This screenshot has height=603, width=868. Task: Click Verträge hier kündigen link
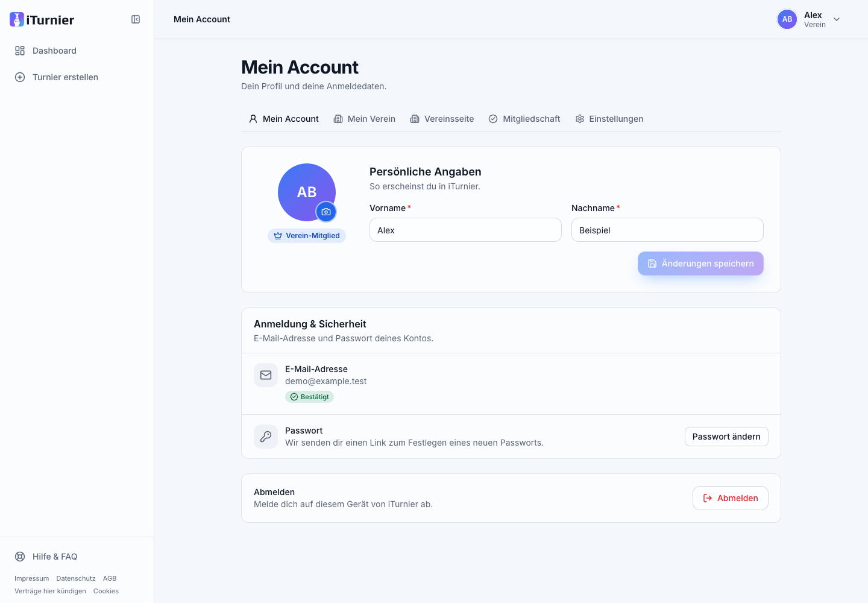(50, 591)
